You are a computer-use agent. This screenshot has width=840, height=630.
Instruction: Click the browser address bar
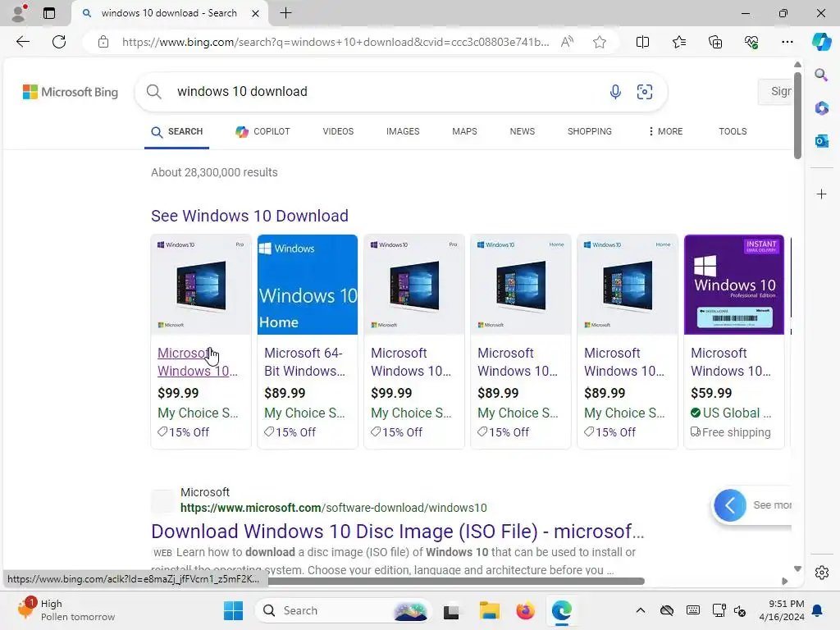(x=336, y=42)
